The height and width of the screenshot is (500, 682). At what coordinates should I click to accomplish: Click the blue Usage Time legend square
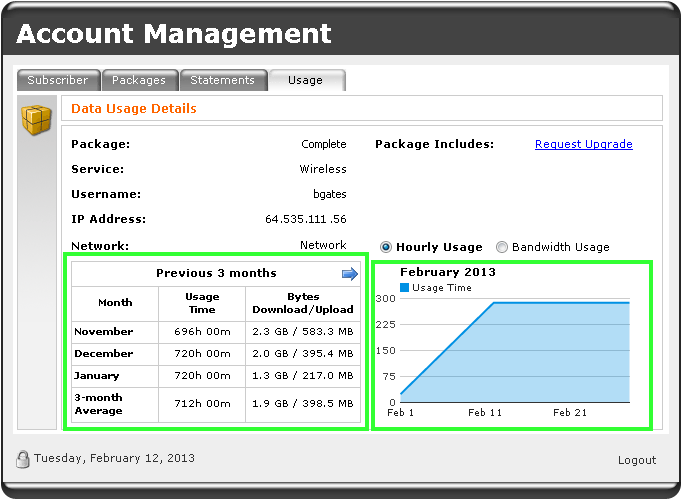tap(405, 287)
